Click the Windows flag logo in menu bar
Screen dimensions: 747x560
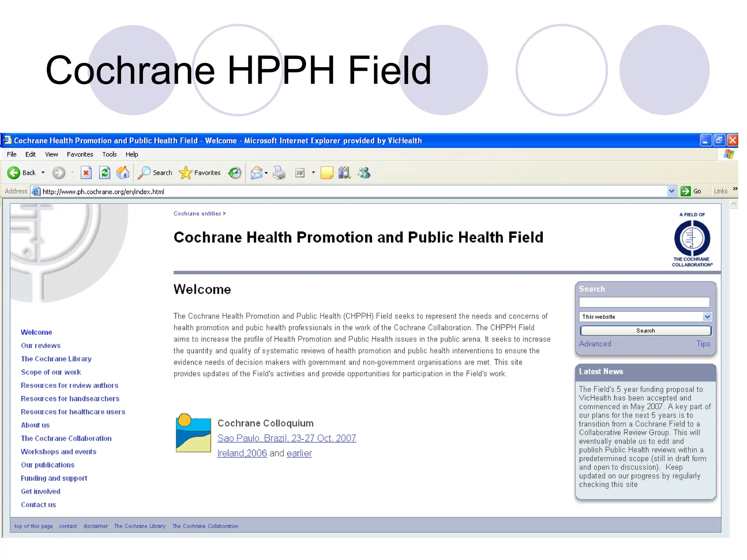point(729,154)
